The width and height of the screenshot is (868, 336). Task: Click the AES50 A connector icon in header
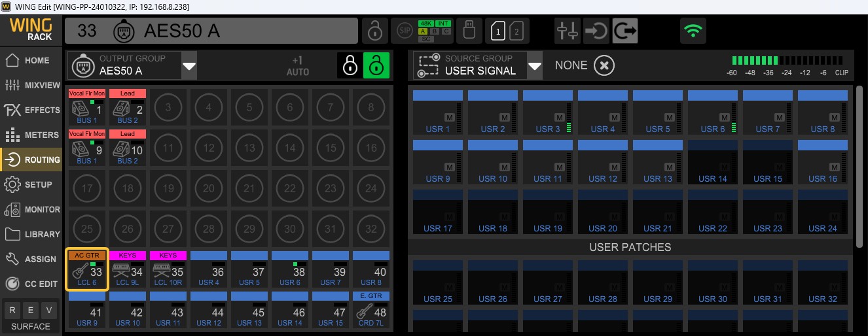[x=123, y=31]
